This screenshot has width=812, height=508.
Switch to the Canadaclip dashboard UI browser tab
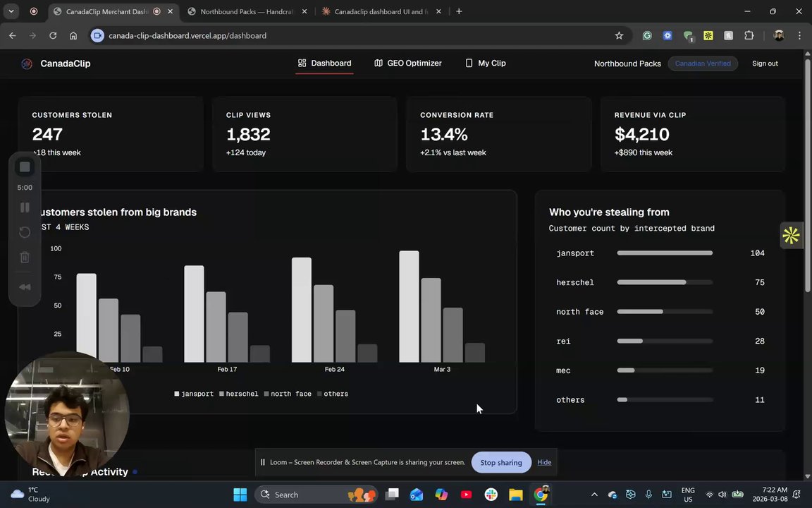(381, 11)
